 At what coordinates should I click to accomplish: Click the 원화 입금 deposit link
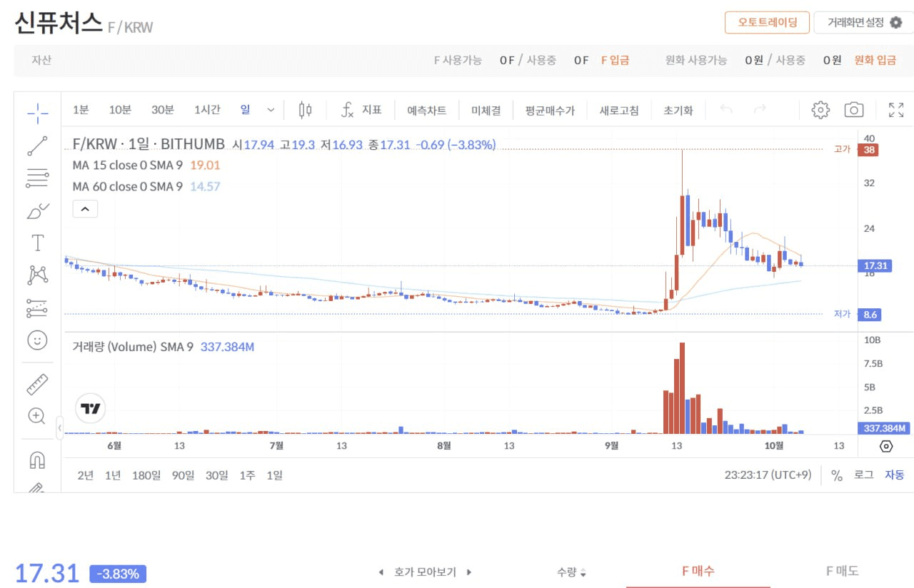[x=875, y=61]
